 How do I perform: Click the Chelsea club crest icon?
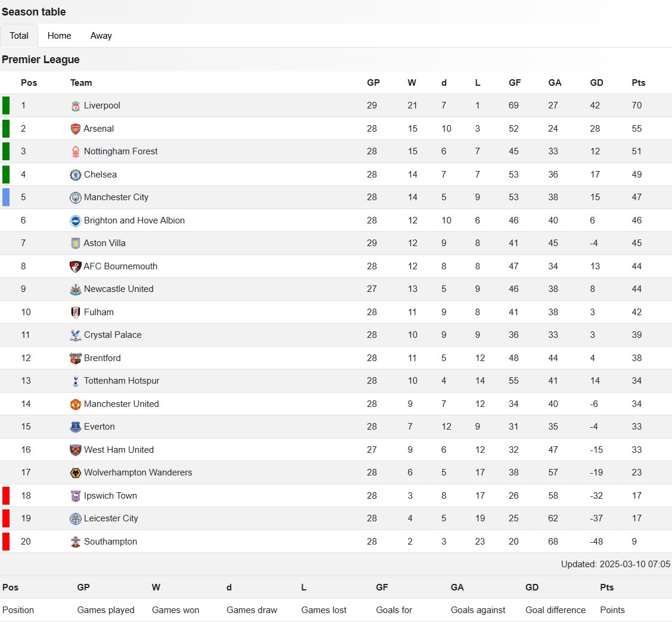tap(75, 175)
